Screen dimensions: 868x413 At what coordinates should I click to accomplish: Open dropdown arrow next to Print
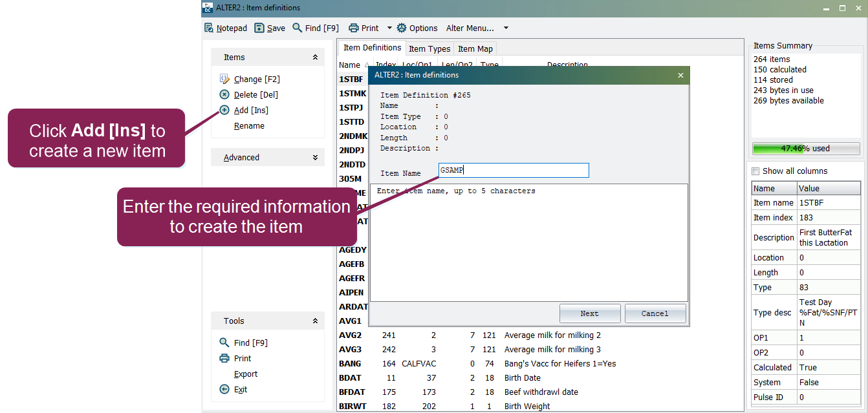point(389,28)
